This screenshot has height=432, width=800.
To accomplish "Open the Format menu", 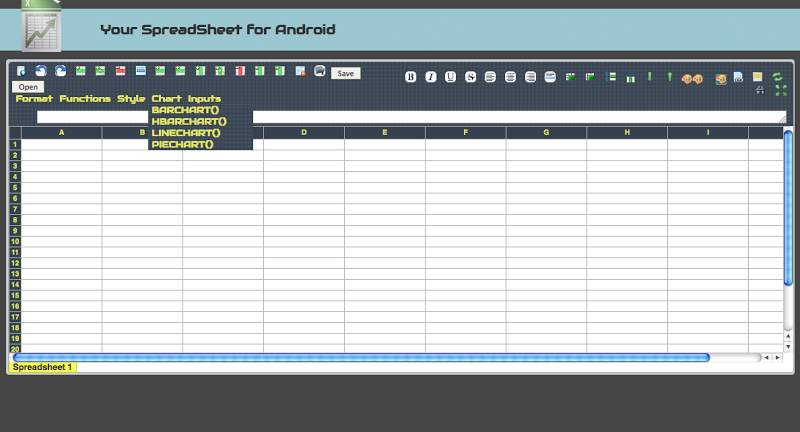I will (x=34, y=98).
